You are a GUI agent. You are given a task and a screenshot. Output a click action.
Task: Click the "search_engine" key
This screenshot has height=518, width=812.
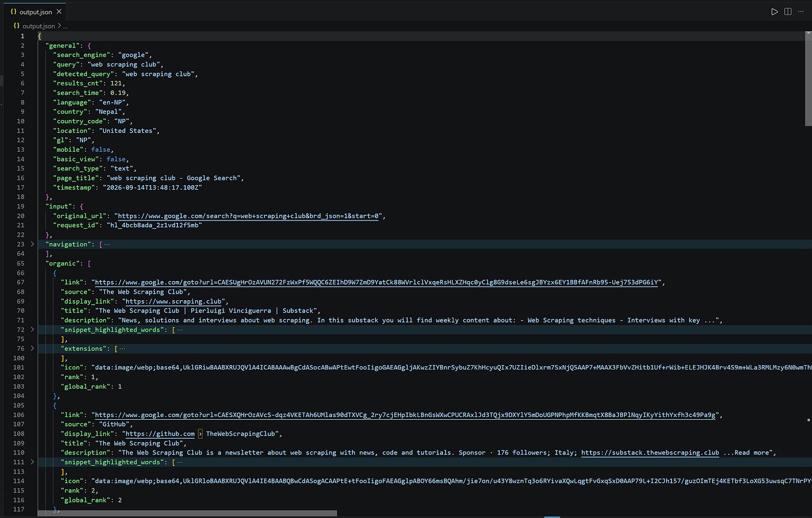(x=81, y=55)
